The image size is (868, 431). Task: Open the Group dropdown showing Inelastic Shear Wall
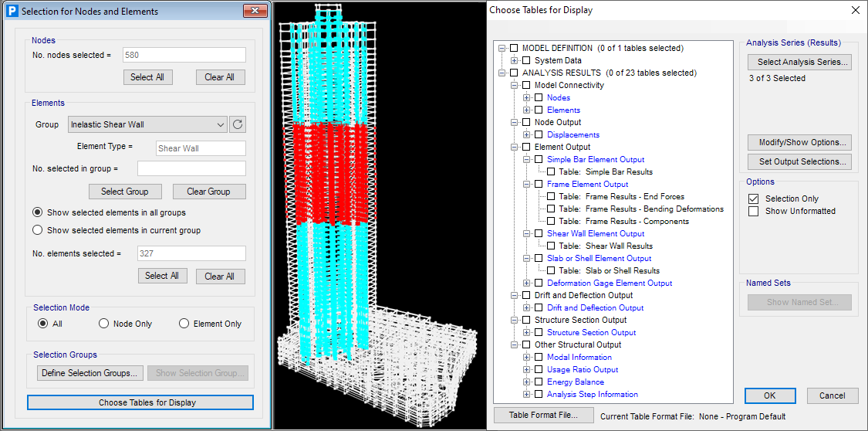[147, 124]
